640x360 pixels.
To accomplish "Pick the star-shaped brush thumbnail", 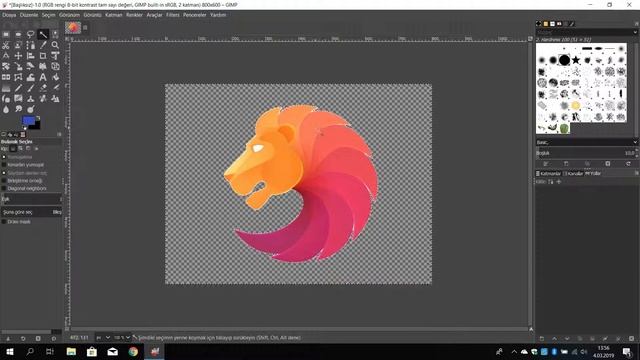I will [576, 60].
